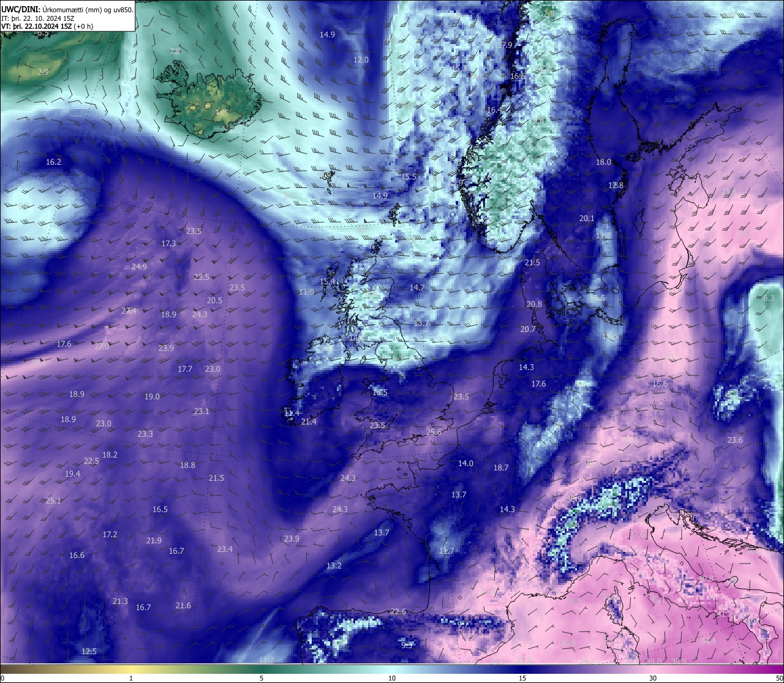
Task: Click the map value "21.4"
Action: pyautogui.click(x=309, y=421)
